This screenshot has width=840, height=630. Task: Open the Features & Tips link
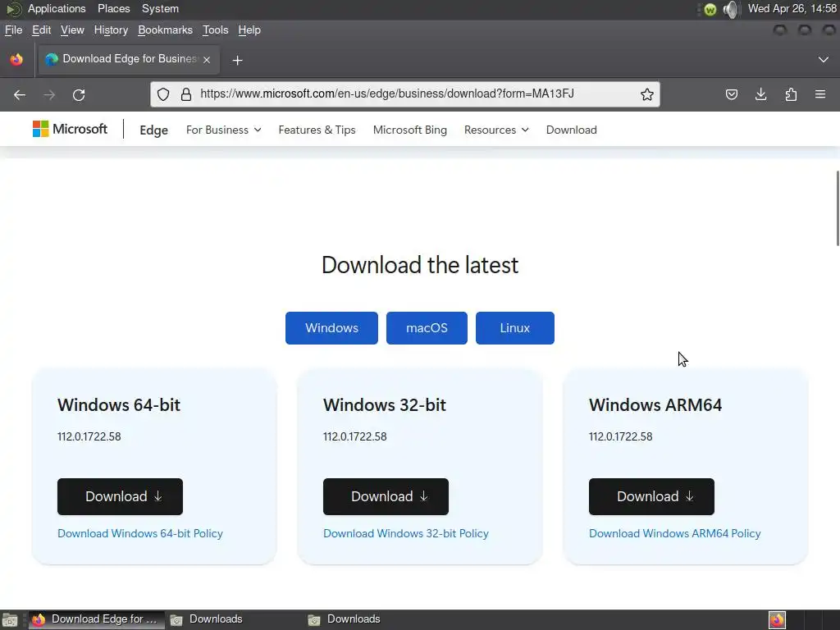coord(317,130)
